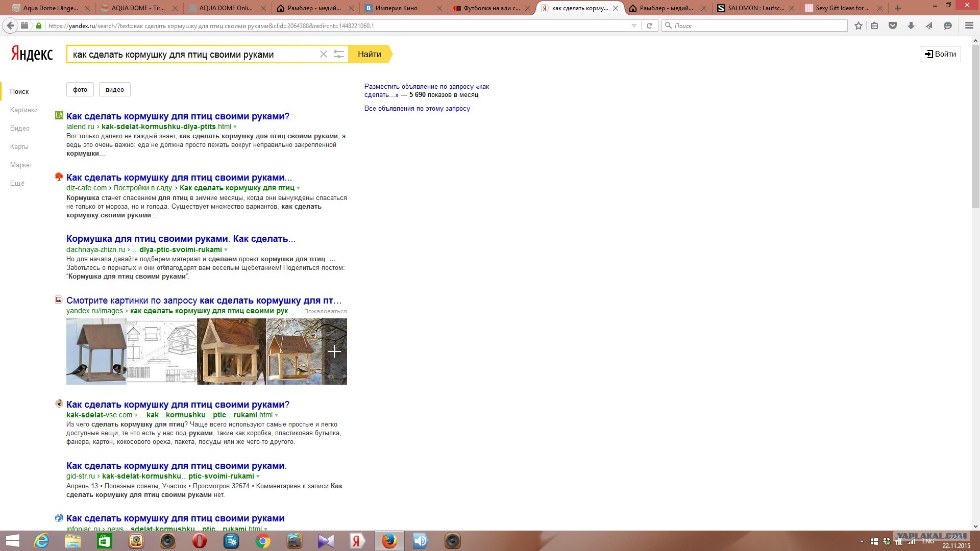Image resolution: width=980 pixels, height=551 pixels.
Task: Click 'Пожаловаться' next to image results
Action: 326,311
